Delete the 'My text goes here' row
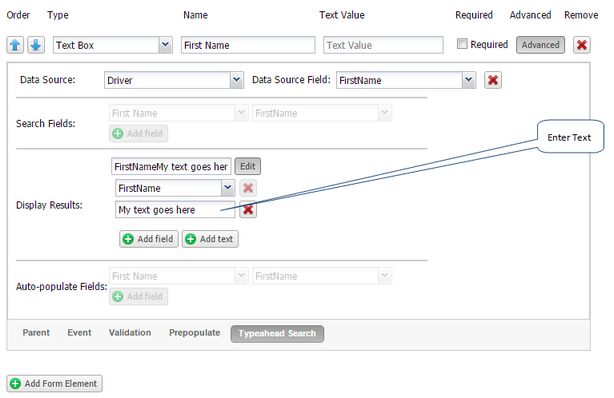 pyautogui.click(x=248, y=210)
